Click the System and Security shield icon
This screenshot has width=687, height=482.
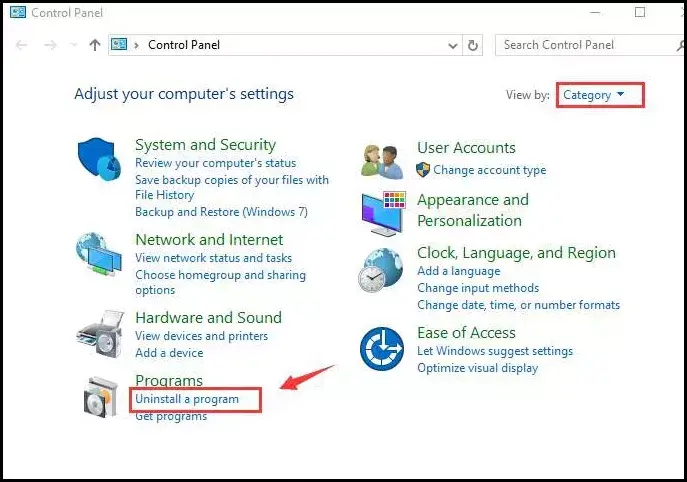click(99, 159)
